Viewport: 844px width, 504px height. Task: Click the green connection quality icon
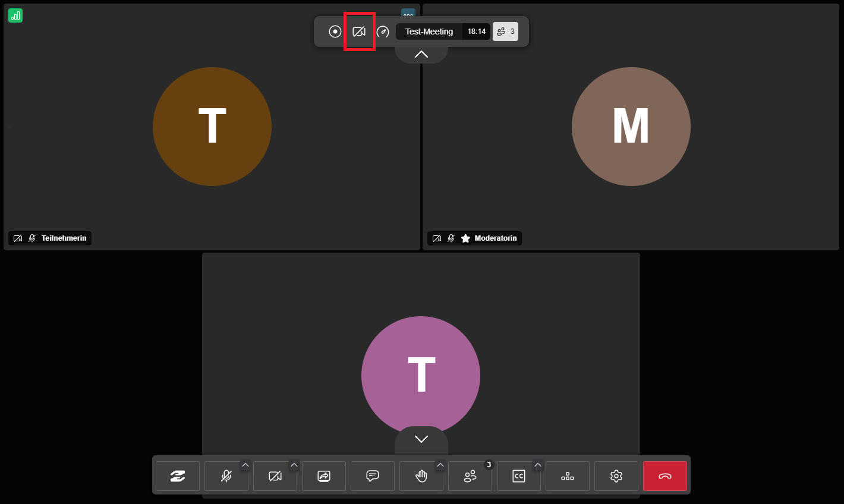pos(15,15)
